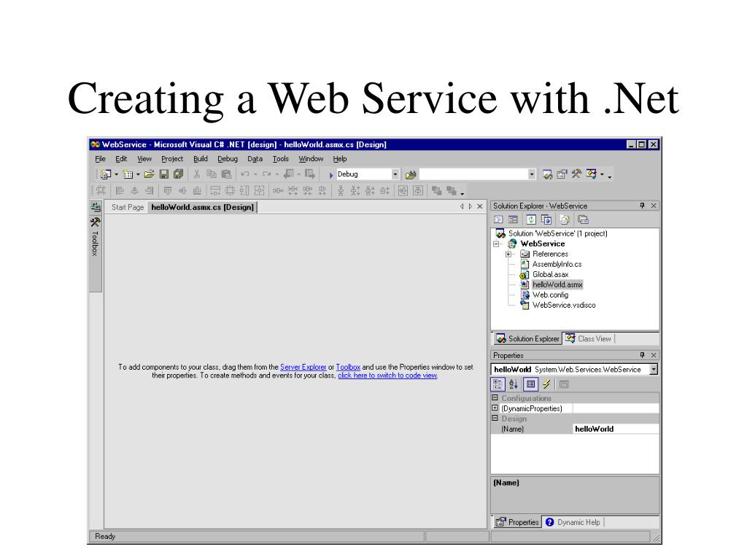The image size is (747, 560).
Task: Click the Find text input box in toolbar
Action: tap(473, 174)
